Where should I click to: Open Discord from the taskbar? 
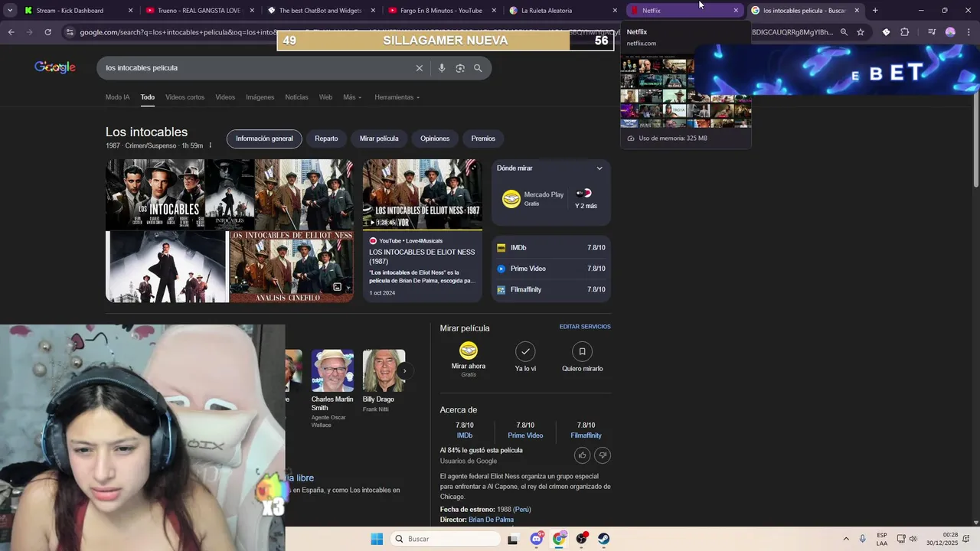coord(537,539)
